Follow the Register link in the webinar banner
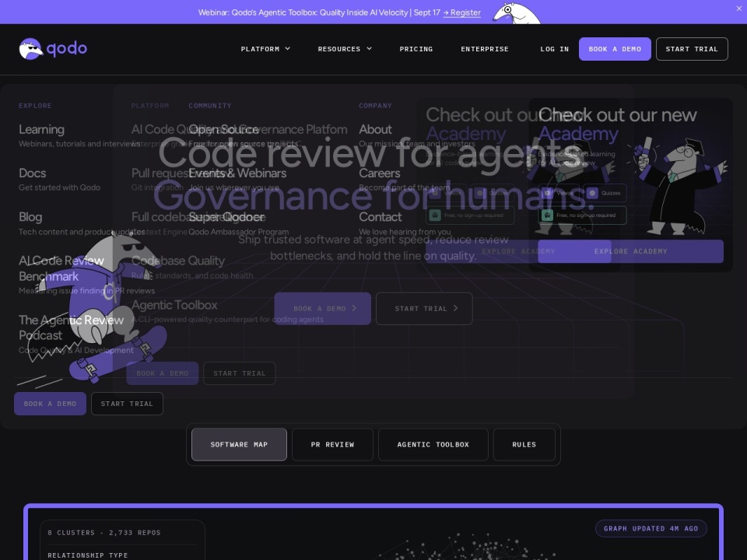The width and height of the screenshot is (747, 560). click(461, 12)
